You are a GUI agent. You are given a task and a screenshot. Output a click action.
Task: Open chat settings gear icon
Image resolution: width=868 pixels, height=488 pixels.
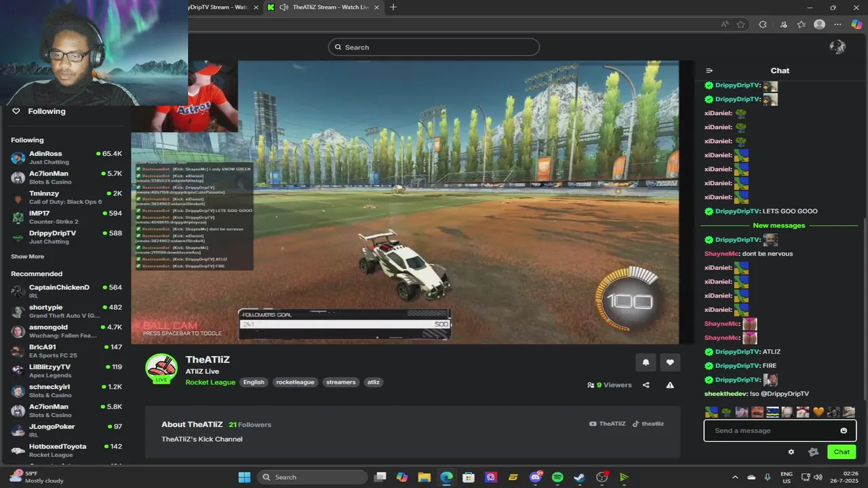pos(791,452)
